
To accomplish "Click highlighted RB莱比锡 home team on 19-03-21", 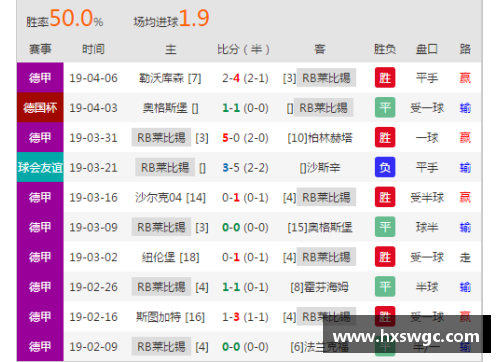I will tap(165, 167).
